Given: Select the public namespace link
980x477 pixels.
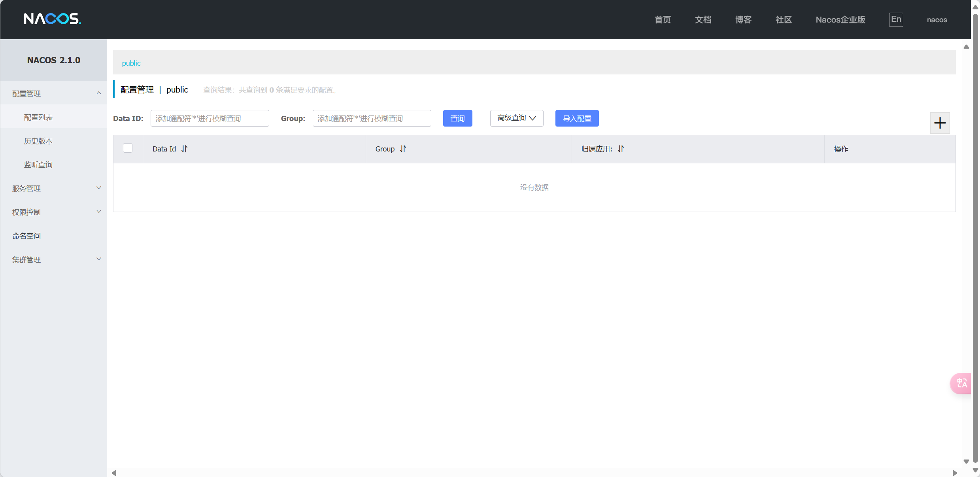Looking at the screenshot, I should 131,63.
